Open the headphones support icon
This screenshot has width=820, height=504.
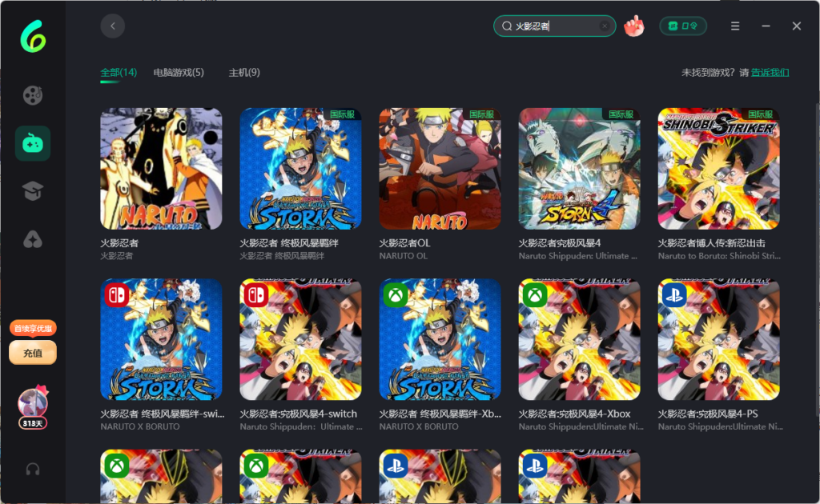click(32, 470)
